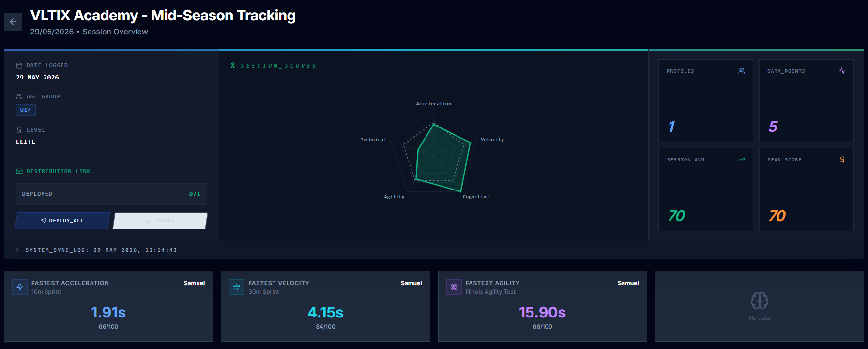Screen dimensions: 868x349
Task: Click the 66/100 score under 1.91s
Action: [x=108, y=327]
